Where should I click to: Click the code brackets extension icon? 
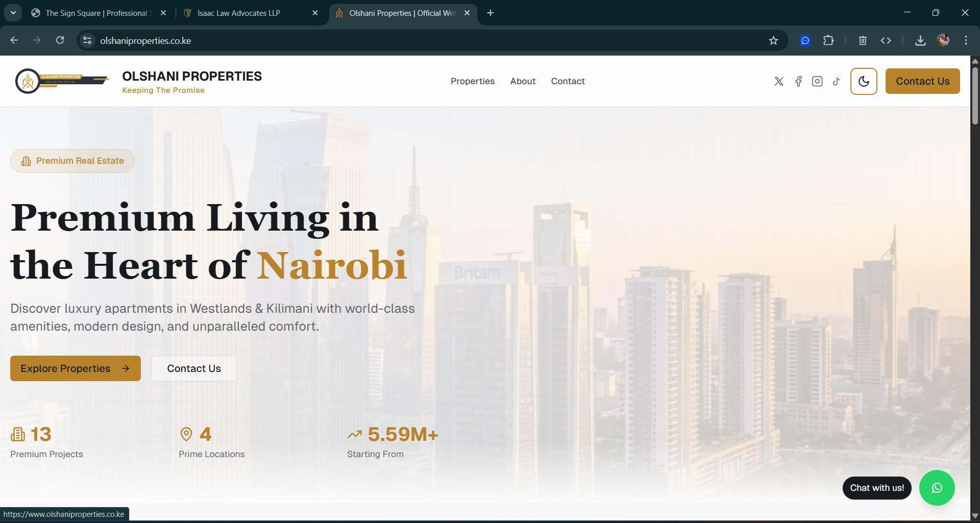point(886,40)
